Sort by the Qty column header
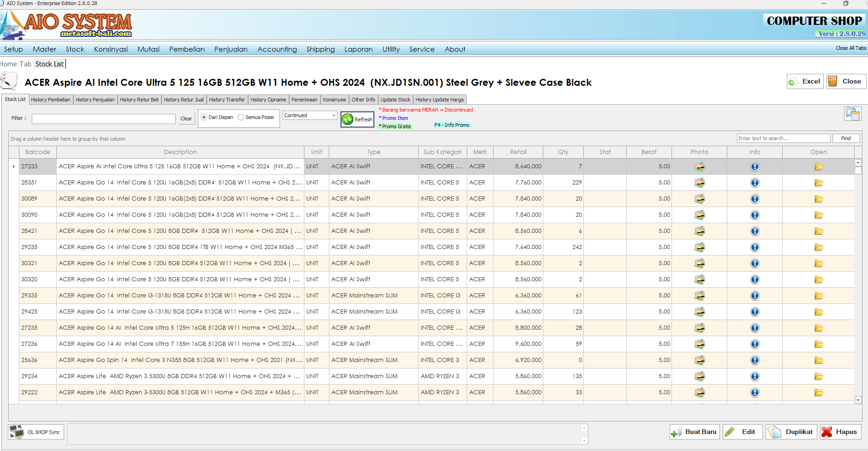Screen dimensions: 868x451 (563, 152)
